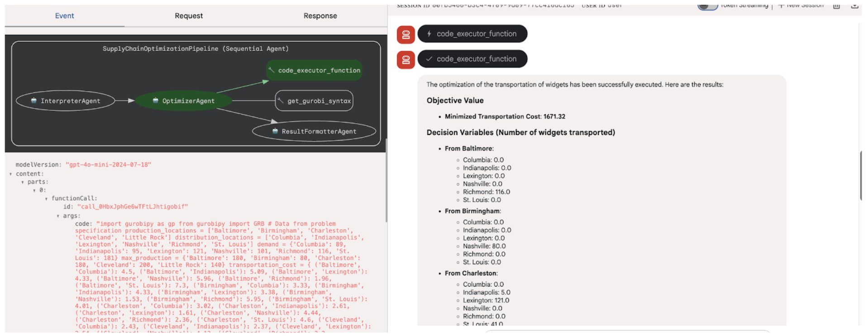Click the robot icon on the InterpreterAgent node
868x336 pixels.
(x=34, y=101)
